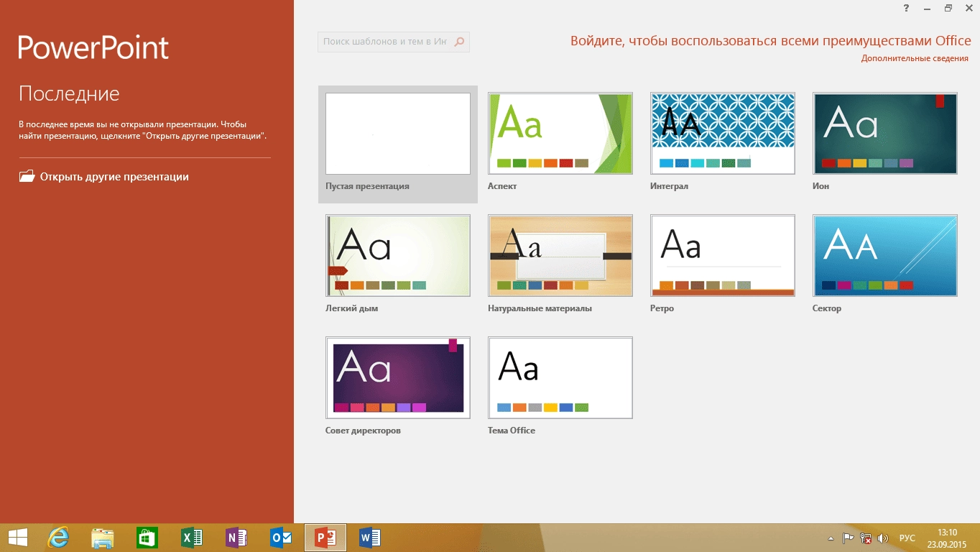Open Дополнительные сведения link
Screen dimensions: 980x552
915,58
